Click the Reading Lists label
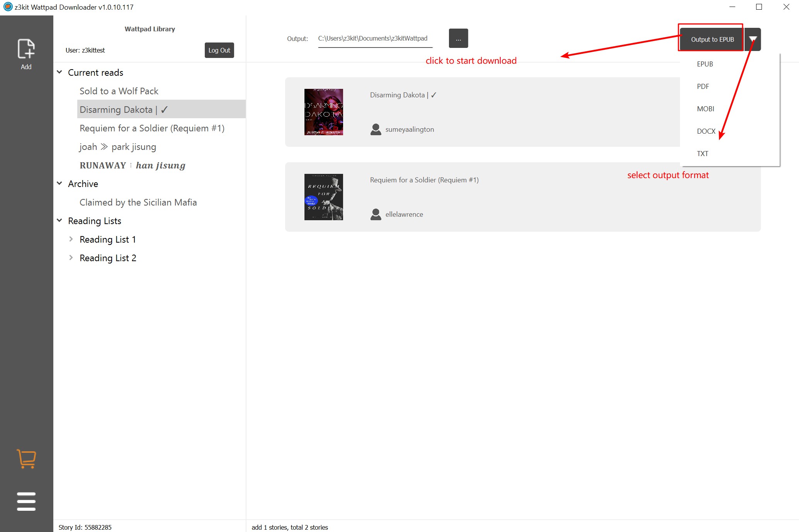This screenshot has height=532, width=799. click(x=95, y=221)
